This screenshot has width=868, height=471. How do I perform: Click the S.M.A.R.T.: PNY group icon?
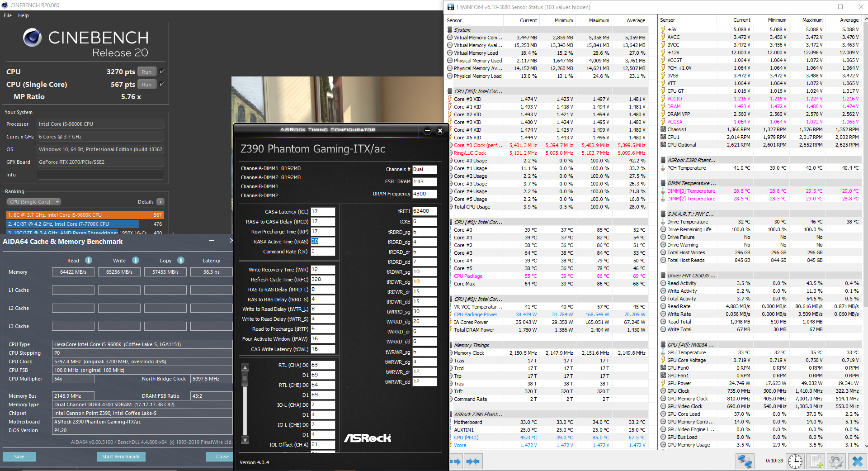point(663,214)
